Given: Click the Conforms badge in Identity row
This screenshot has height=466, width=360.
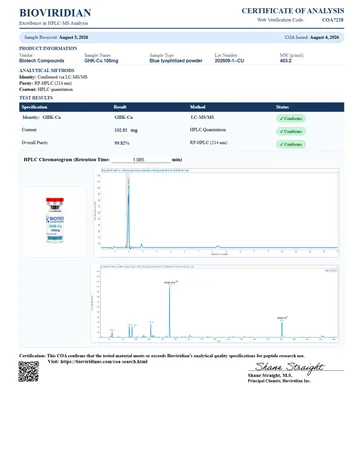Looking at the screenshot, I should (x=291, y=118).
